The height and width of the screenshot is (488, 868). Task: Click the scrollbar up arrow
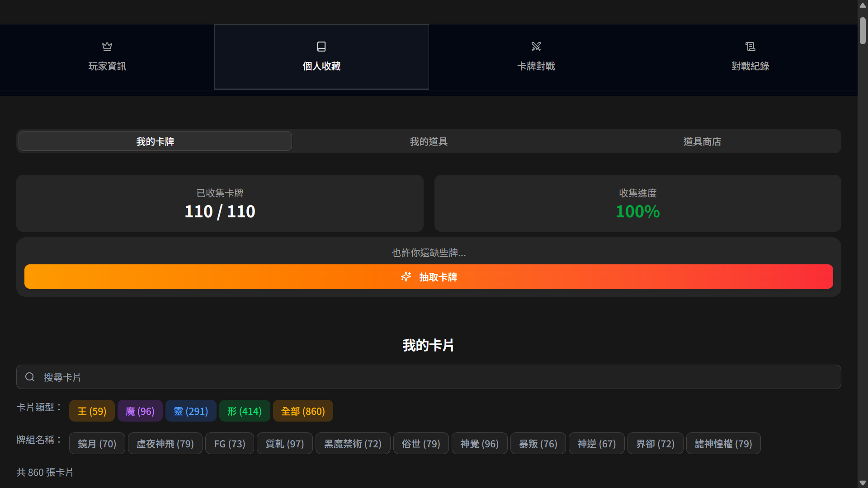pyautogui.click(x=863, y=5)
